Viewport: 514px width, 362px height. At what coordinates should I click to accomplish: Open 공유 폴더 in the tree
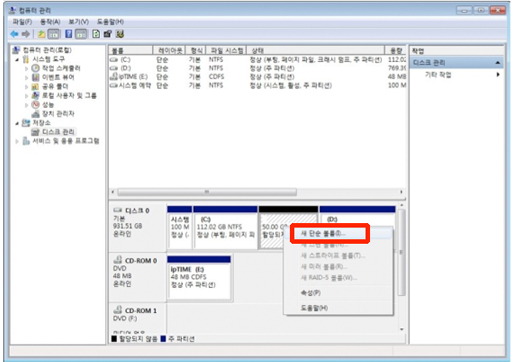point(55,87)
